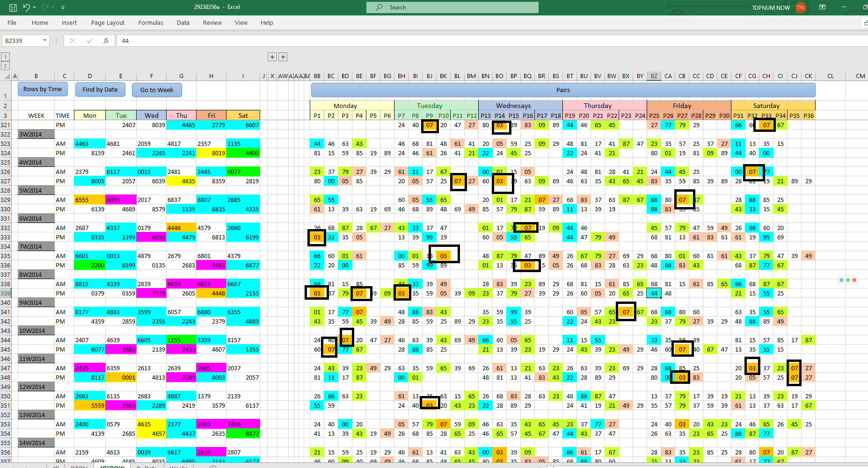Select the P1 pair header cell

[317, 115]
